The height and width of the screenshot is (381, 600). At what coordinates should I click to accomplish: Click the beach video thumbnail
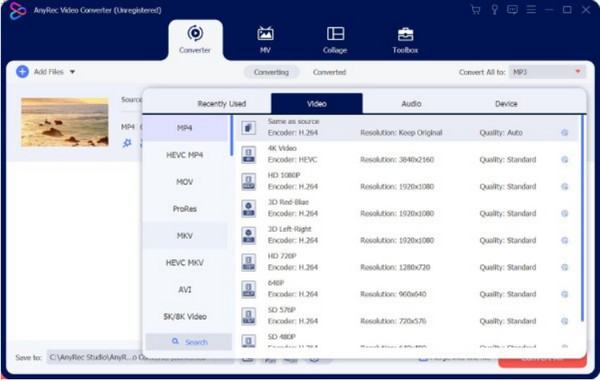(x=65, y=122)
